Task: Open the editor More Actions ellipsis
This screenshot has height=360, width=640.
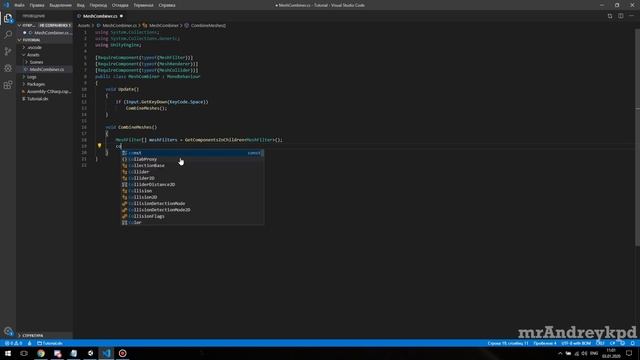Action: (x=631, y=16)
